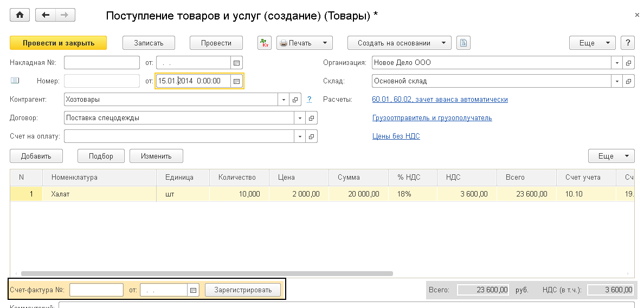Open the report icon next to Создать на основании
This screenshot has height=308, width=644.
[x=463, y=43]
